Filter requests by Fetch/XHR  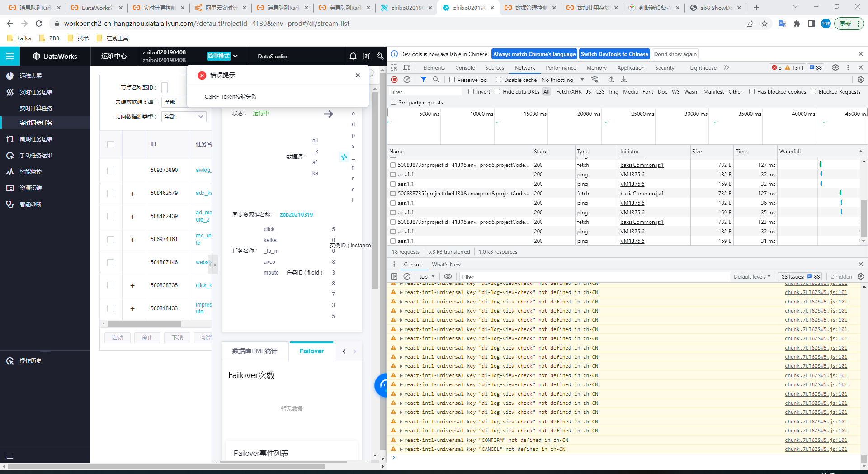[x=569, y=91]
